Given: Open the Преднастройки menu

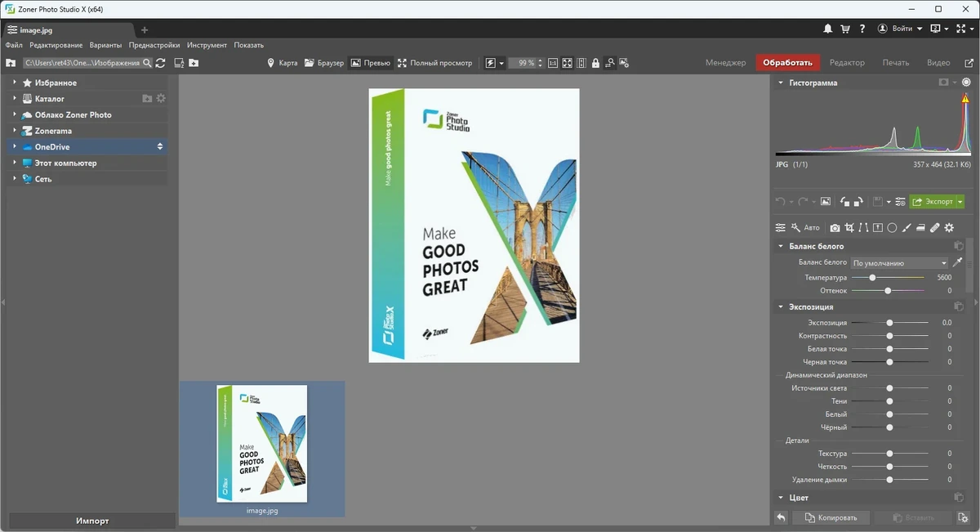Looking at the screenshot, I should click(154, 45).
